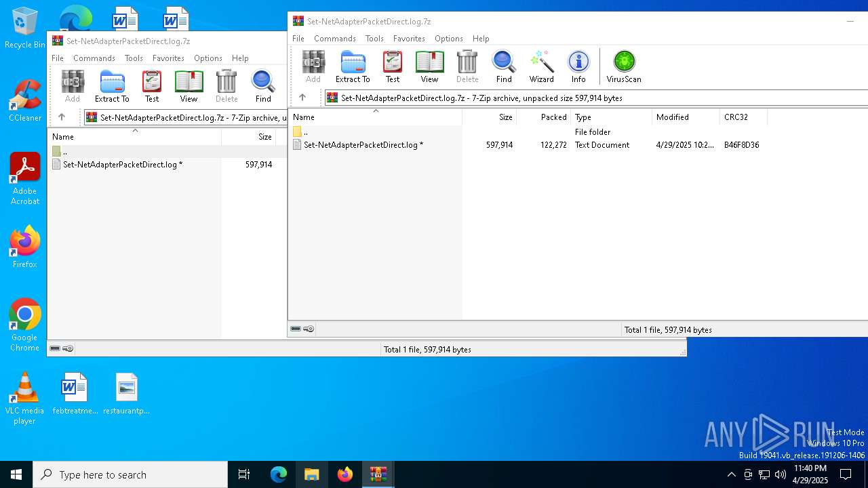Click the key icon in the back status bar
The width and height of the screenshot is (868, 488).
68,348
